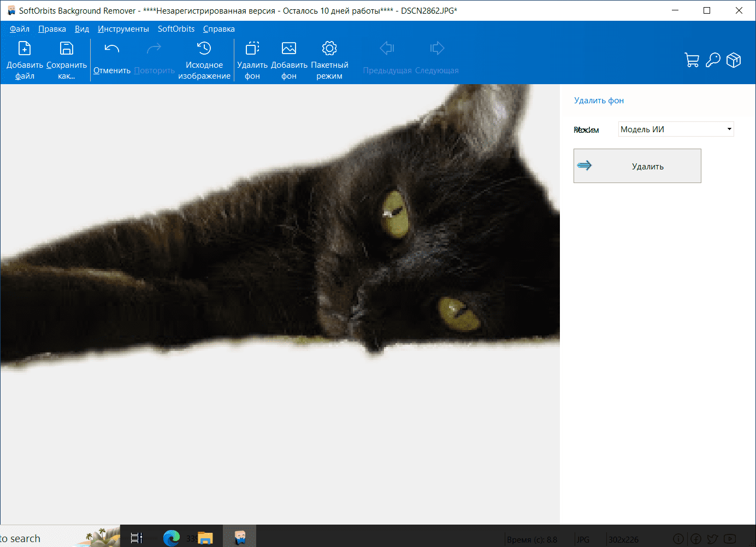756x547 pixels.
Task: Maximize the Background Remover window
Action: [x=707, y=10]
